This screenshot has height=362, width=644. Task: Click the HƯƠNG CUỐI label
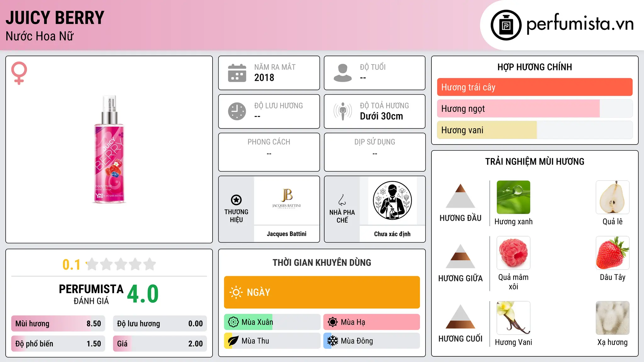pyautogui.click(x=461, y=339)
